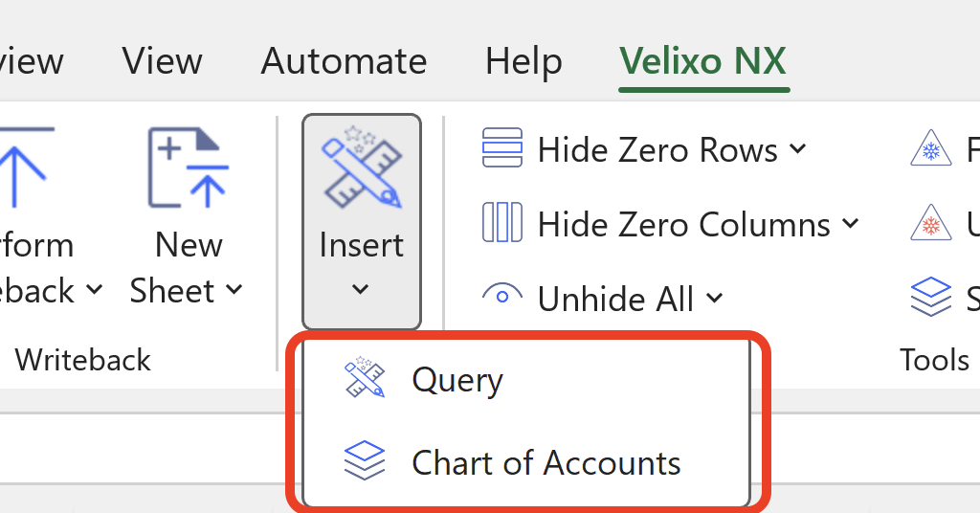This screenshot has height=513, width=980.
Task: Open the Unhide All dropdown chevron
Action: [715, 298]
